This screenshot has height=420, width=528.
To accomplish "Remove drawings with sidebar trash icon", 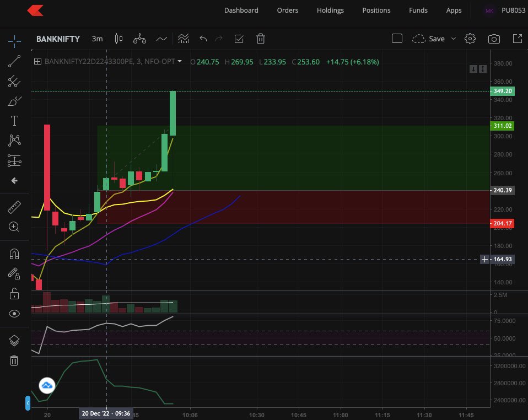I will coord(14,360).
